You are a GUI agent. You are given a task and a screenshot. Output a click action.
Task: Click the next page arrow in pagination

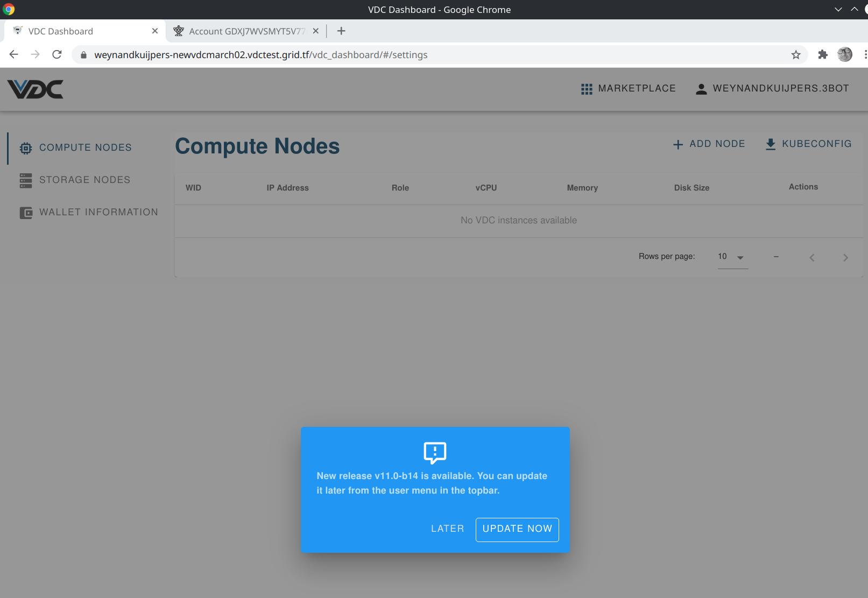tap(845, 257)
